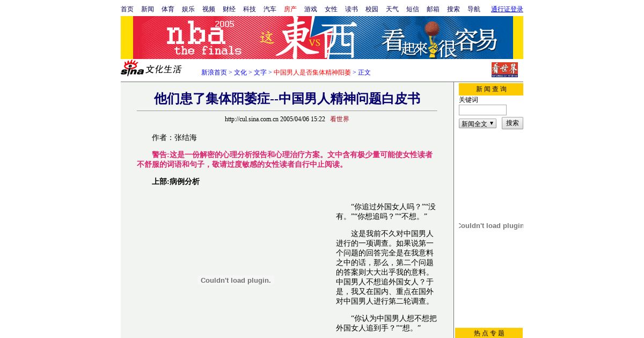This screenshot has width=644, height=338.
Task: Click the 关键词 search input field
Action: (x=482, y=110)
